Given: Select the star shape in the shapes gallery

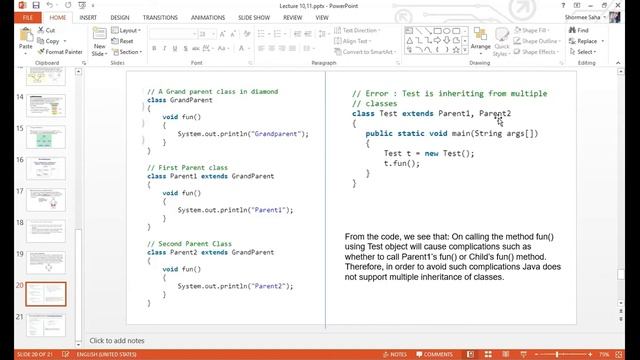Looking at the screenshot, I should click(456, 49).
